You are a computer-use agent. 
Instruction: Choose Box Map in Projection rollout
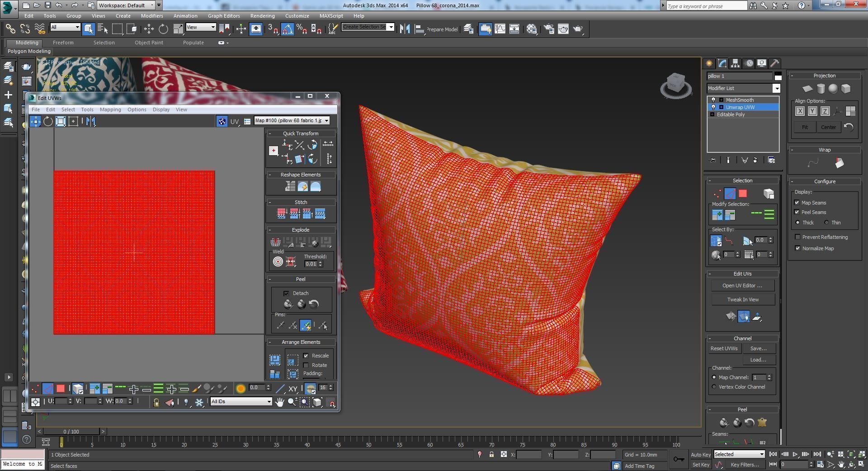[846, 89]
